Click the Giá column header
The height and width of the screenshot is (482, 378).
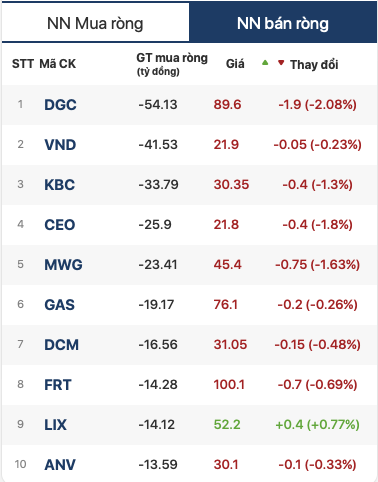click(x=235, y=63)
